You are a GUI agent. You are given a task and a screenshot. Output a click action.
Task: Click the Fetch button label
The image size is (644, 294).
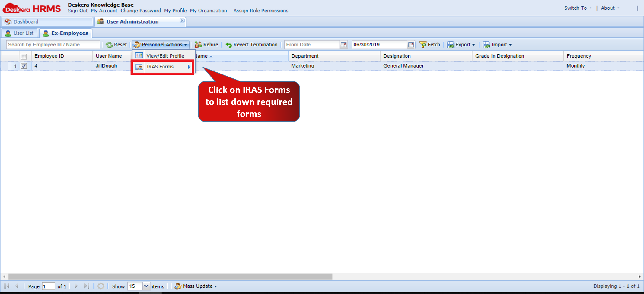click(434, 45)
